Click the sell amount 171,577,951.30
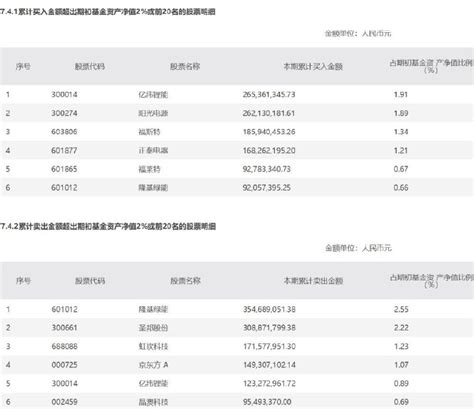Viewport: 474px width, 409px height. [x=269, y=346]
